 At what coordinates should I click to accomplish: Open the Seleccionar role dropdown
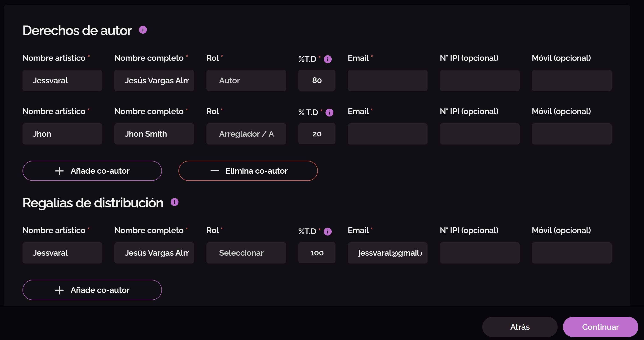(x=246, y=253)
